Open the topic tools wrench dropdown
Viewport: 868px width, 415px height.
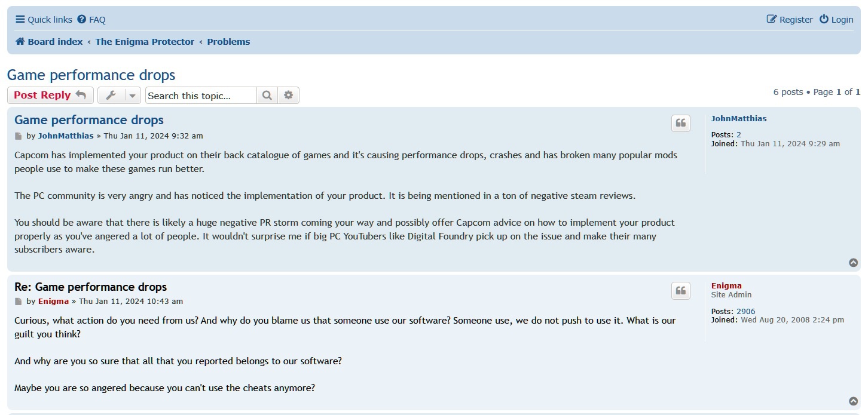(x=119, y=96)
